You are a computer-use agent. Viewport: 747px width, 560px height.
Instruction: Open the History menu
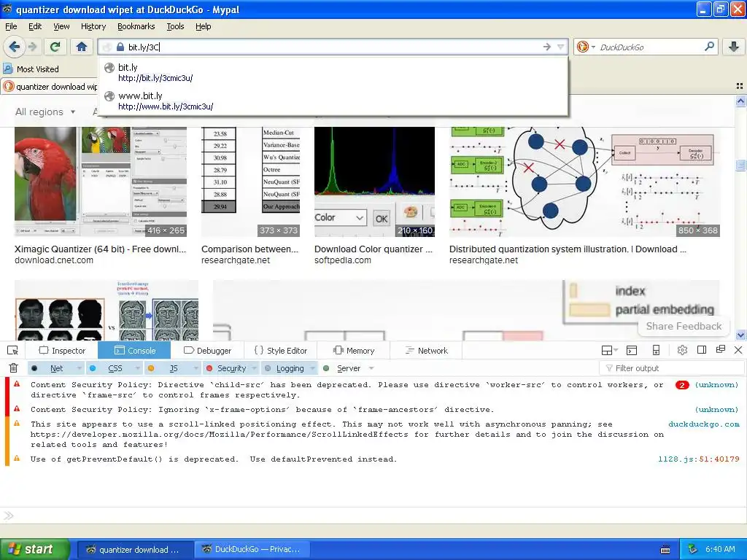point(93,26)
